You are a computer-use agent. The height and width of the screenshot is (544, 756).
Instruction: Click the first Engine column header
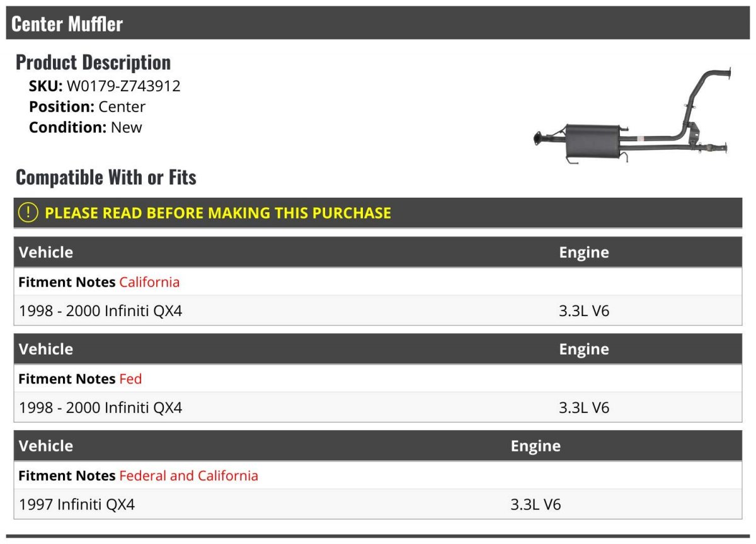(x=584, y=253)
